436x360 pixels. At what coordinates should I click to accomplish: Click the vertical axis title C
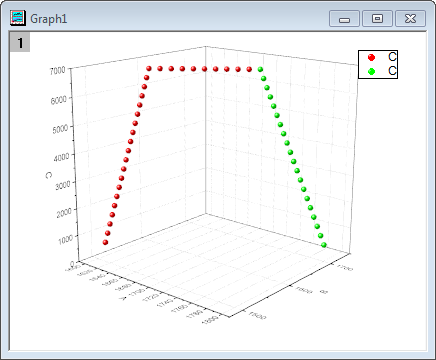[x=49, y=175]
